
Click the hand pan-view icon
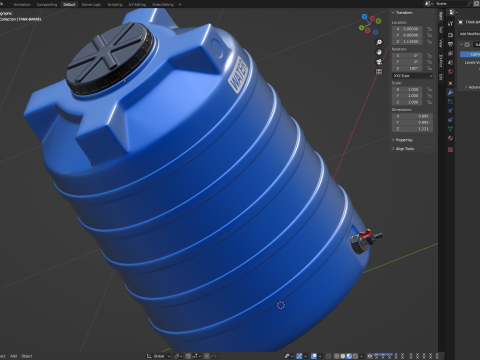379,52
